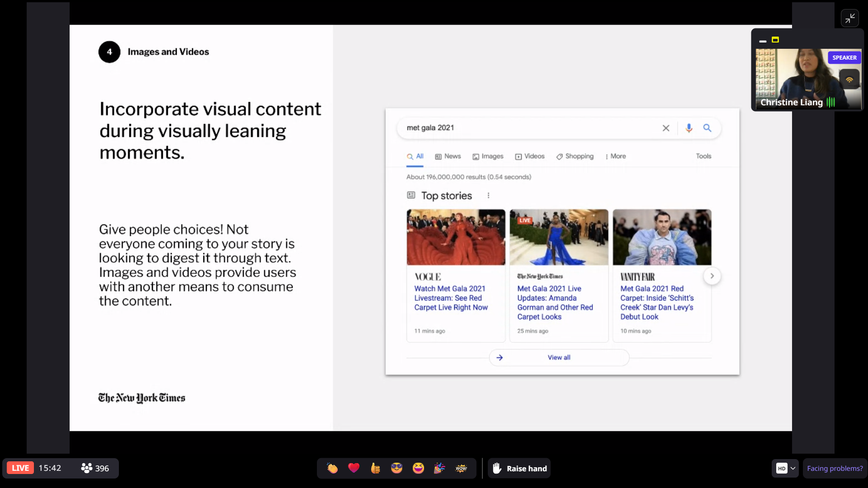Expand more stories with the carousel chevron
Image resolution: width=868 pixels, height=488 pixels.
[x=712, y=276]
